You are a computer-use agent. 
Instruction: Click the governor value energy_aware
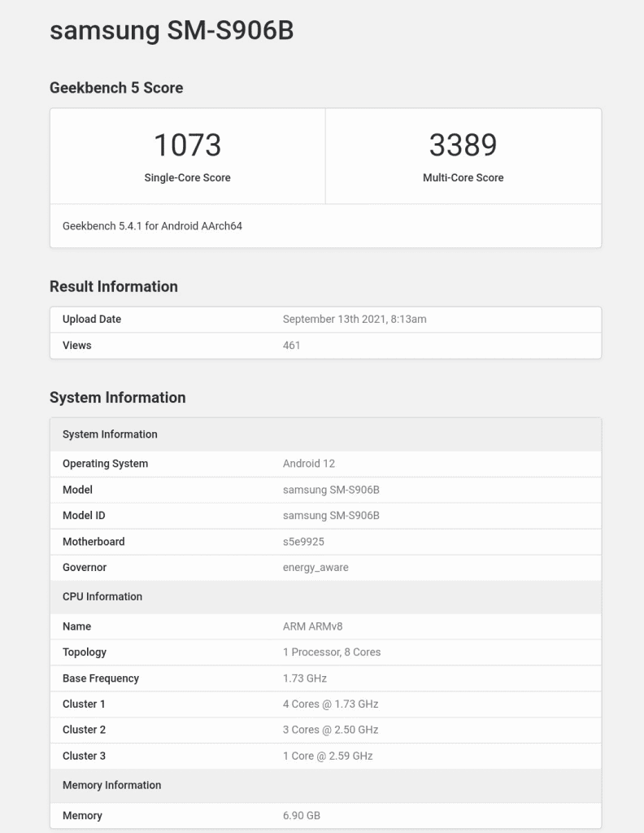point(315,568)
